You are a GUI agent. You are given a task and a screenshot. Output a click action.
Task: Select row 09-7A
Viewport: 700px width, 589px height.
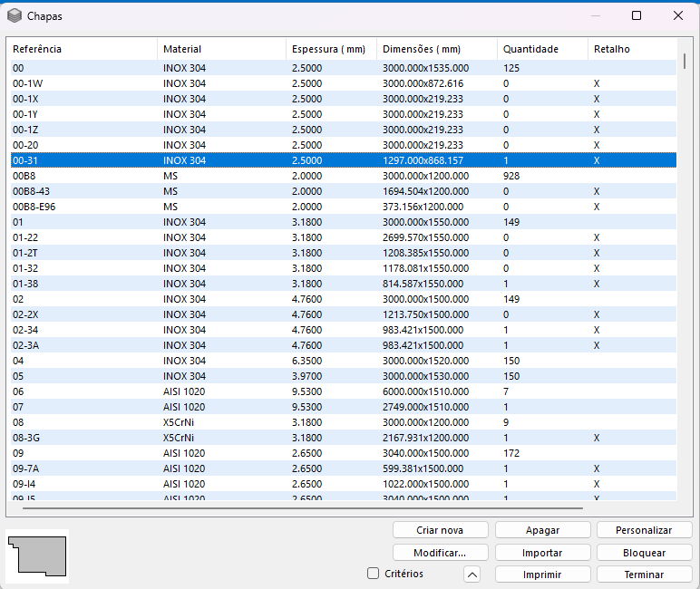coord(344,468)
